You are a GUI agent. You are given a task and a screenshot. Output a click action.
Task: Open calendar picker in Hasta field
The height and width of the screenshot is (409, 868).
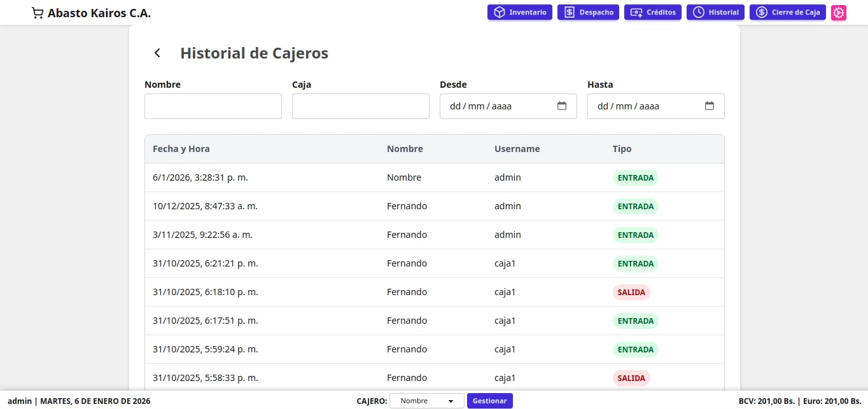(710, 106)
